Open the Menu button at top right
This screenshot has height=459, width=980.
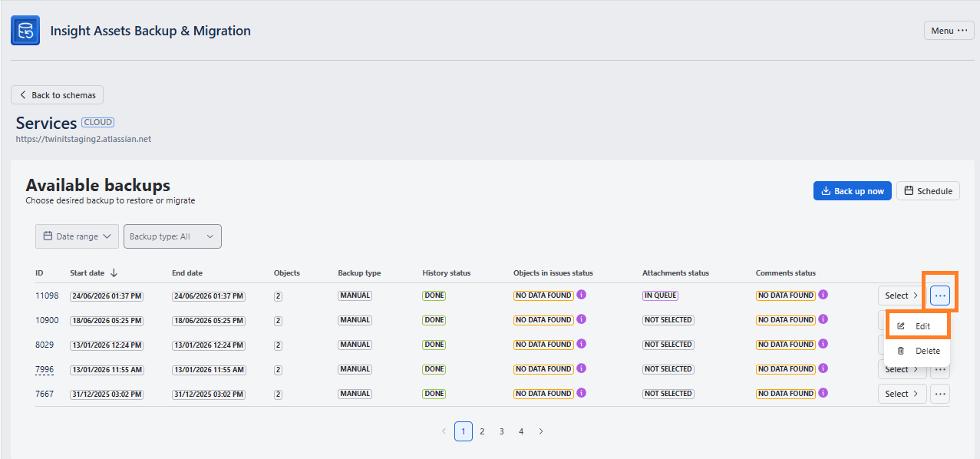(x=949, y=31)
